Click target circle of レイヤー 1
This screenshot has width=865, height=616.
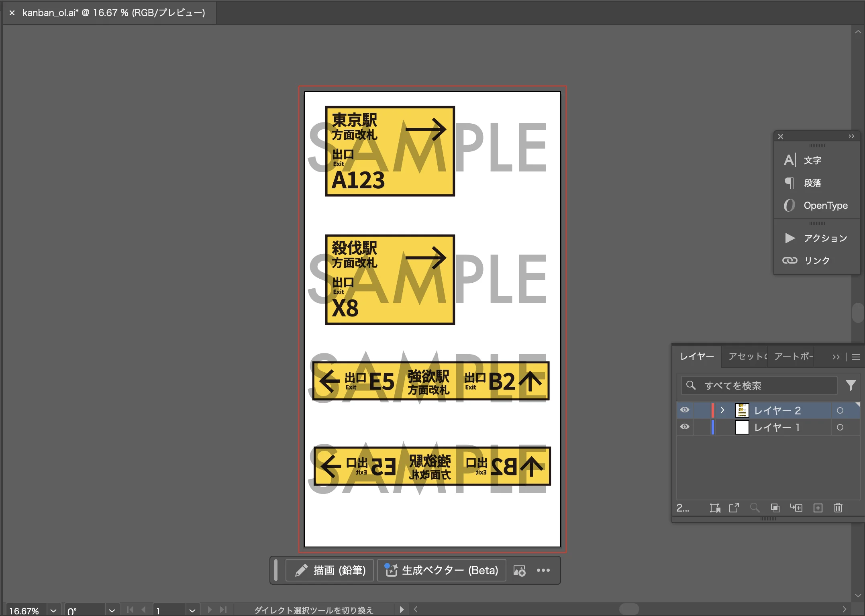[x=840, y=427]
